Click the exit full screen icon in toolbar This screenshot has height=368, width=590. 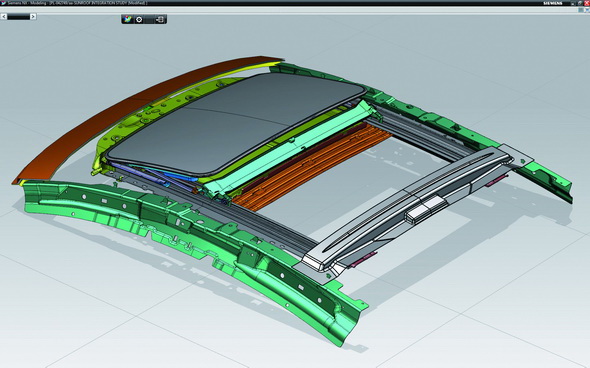tap(160, 19)
